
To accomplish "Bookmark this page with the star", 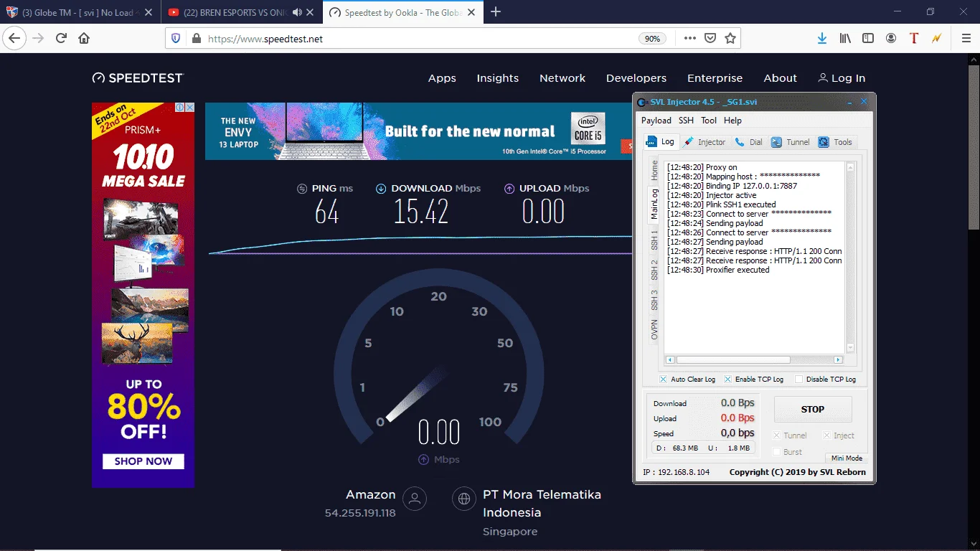I will 730,39.
